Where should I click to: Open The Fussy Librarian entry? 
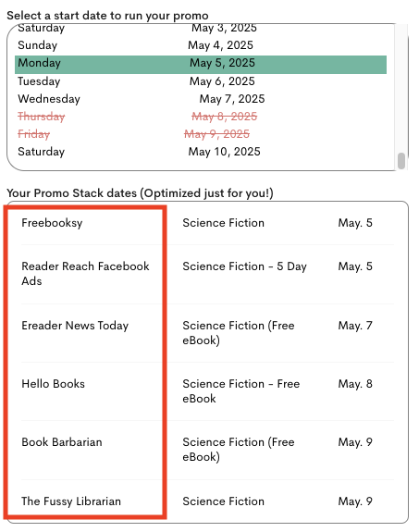71,501
